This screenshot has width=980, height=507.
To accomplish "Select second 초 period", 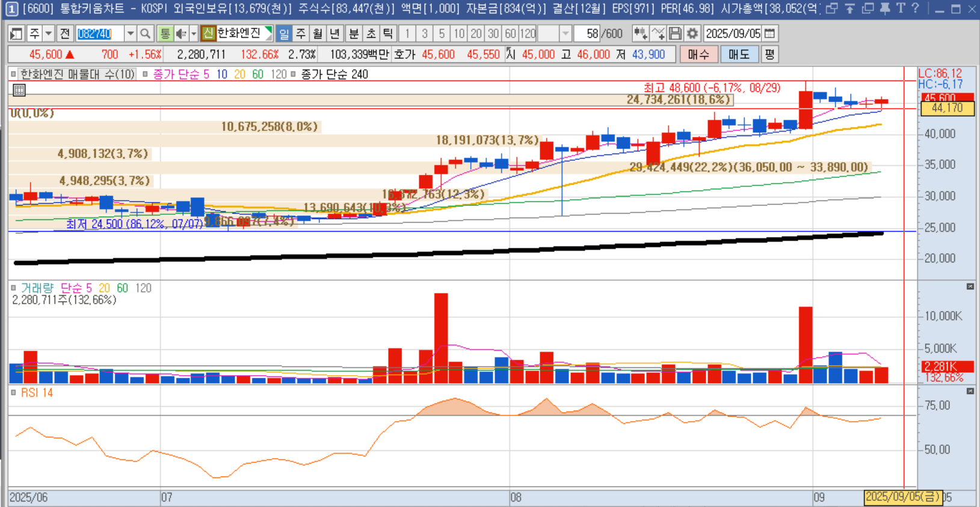I will click(371, 34).
